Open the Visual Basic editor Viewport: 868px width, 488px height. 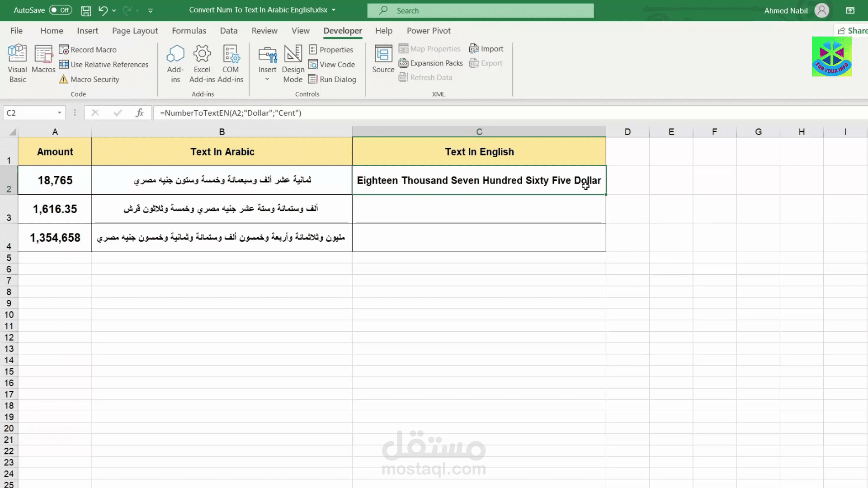pos(17,63)
